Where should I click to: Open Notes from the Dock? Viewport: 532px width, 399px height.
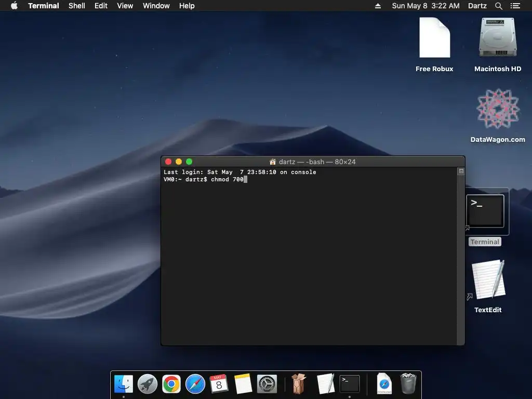point(243,384)
